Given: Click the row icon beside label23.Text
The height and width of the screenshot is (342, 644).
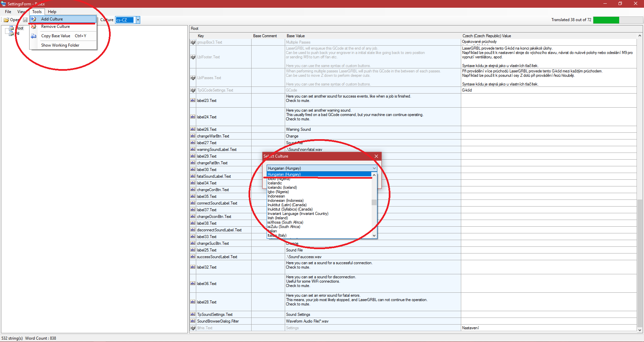Looking at the screenshot, I should (x=193, y=100).
